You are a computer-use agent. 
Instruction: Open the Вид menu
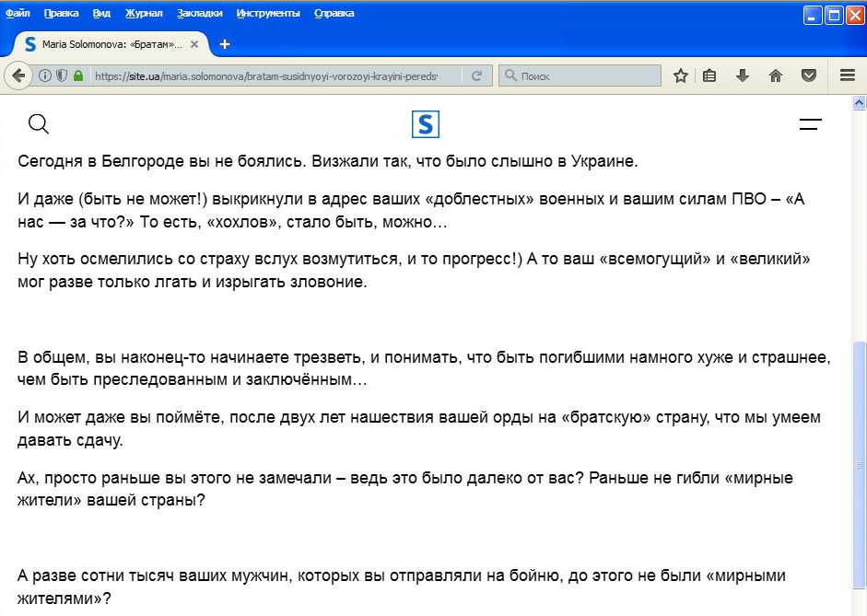(x=101, y=13)
